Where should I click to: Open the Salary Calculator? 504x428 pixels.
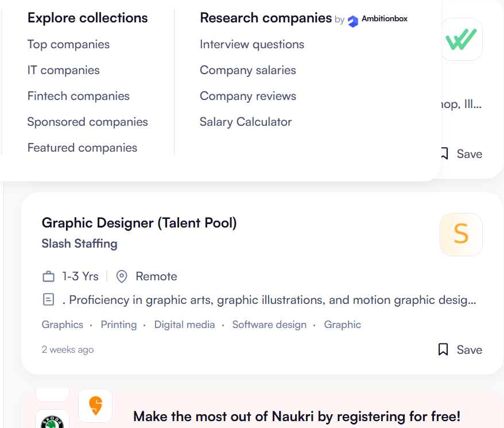pos(245,122)
